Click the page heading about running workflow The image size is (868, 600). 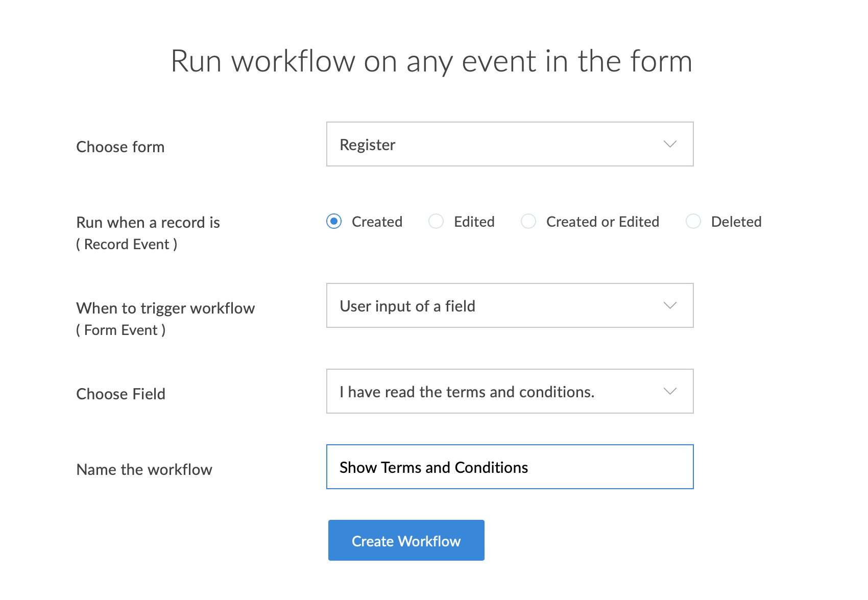[x=431, y=61]
